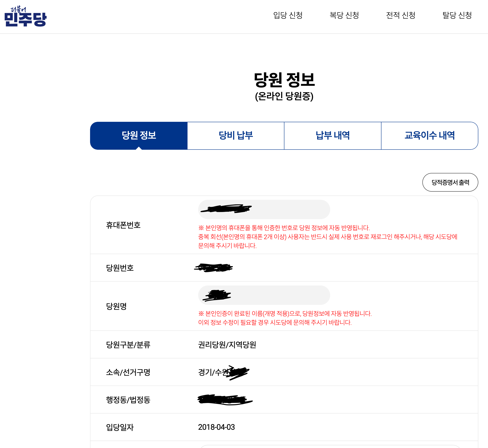The width and height of the screenshot is (488, 448).
Task: Switch to the 납부 내역 tab
Action: 333,136
